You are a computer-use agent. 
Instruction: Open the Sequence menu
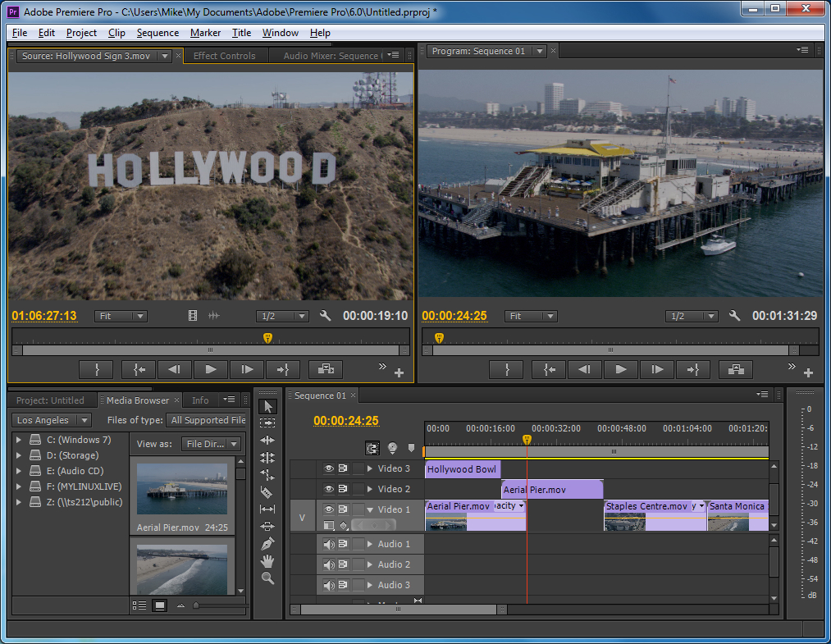(x=158, y=33)
